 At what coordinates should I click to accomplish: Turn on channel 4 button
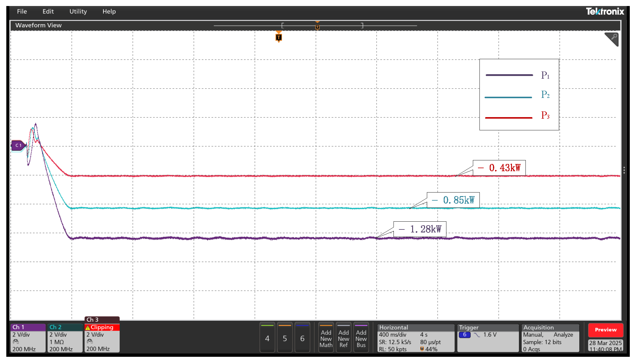267,338
